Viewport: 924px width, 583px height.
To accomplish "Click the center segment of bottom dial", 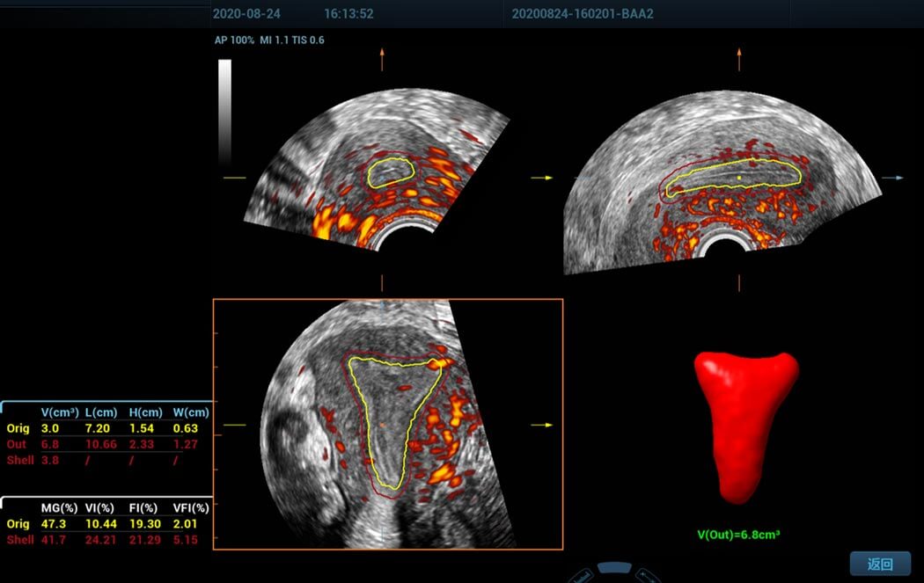I will coord(614,568).
